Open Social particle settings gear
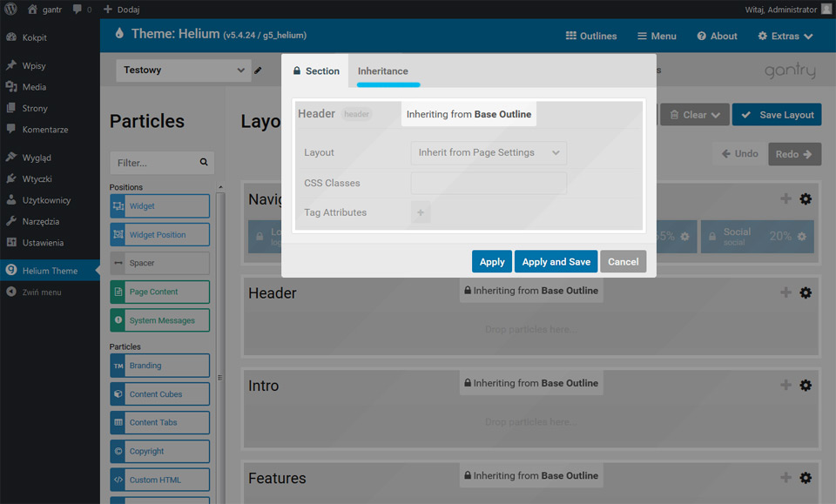 [802, 236]
